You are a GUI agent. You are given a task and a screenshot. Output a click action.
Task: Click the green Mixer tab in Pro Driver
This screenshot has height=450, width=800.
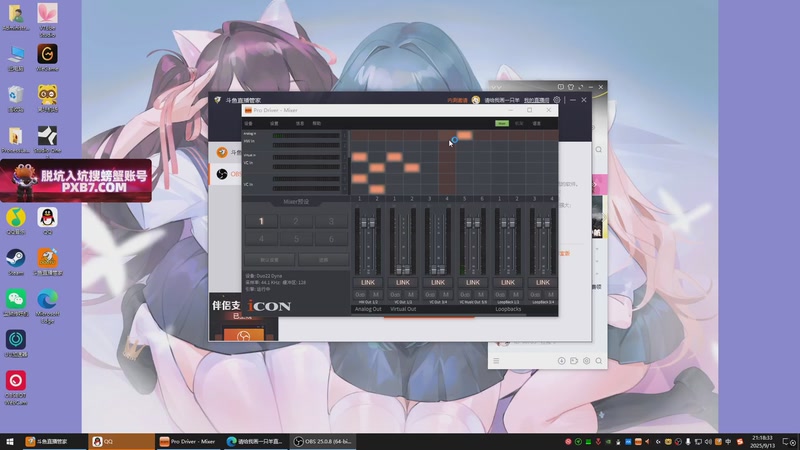(502, 123)
